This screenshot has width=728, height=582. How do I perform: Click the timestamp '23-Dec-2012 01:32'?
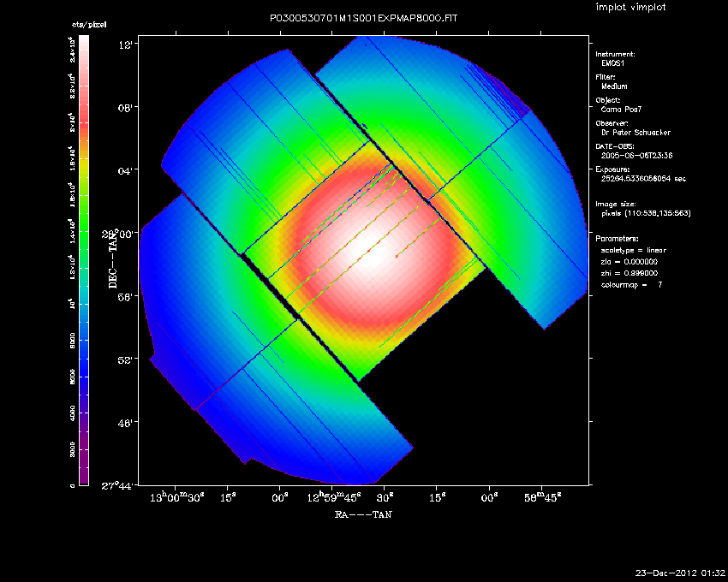680,573
